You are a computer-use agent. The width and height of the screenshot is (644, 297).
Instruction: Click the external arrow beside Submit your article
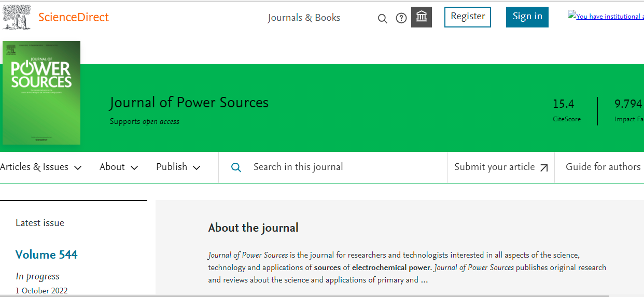[544, 167]
